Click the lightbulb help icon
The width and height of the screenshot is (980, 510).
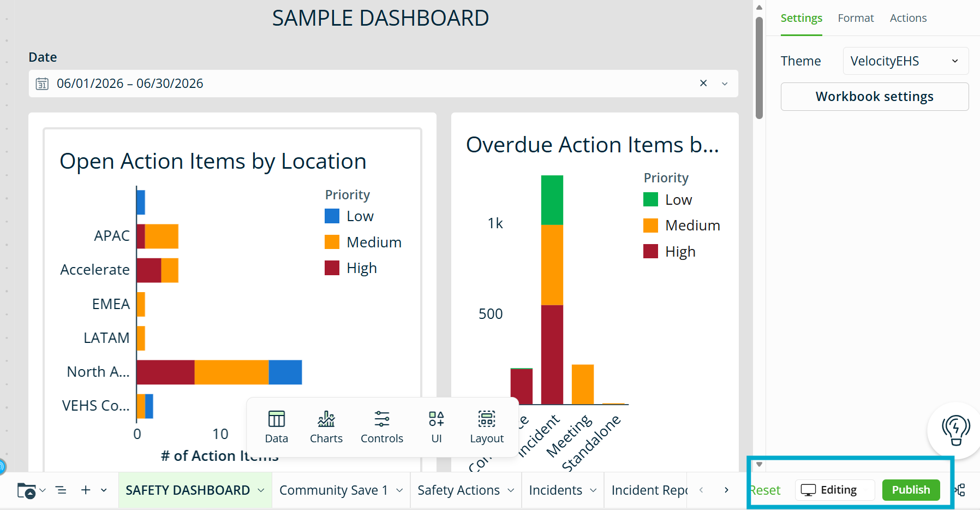[x=956, y=430]
